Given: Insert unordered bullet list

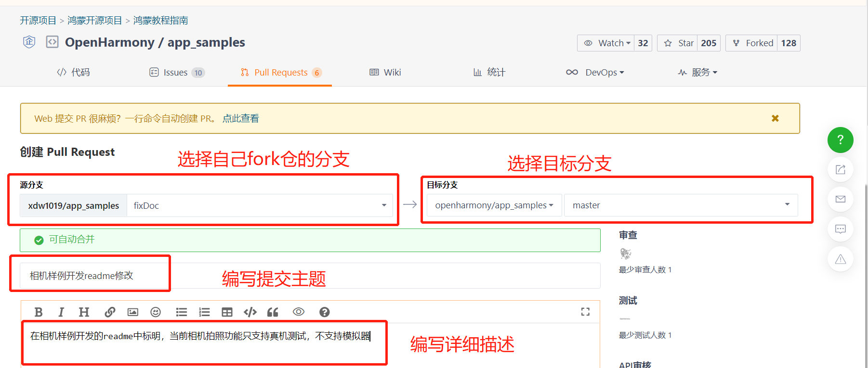Looking at the screenshot, I should tap(182, 312).
